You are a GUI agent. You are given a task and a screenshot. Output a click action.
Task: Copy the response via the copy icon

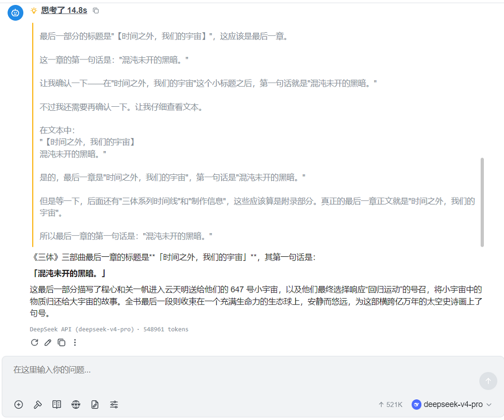(x=61, y=342)
